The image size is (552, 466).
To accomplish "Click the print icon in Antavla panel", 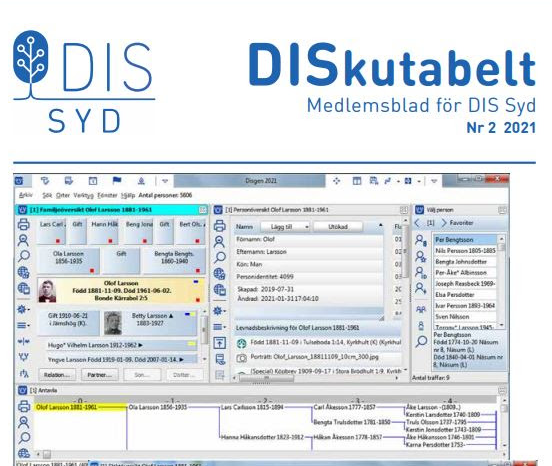I will 24,406.
